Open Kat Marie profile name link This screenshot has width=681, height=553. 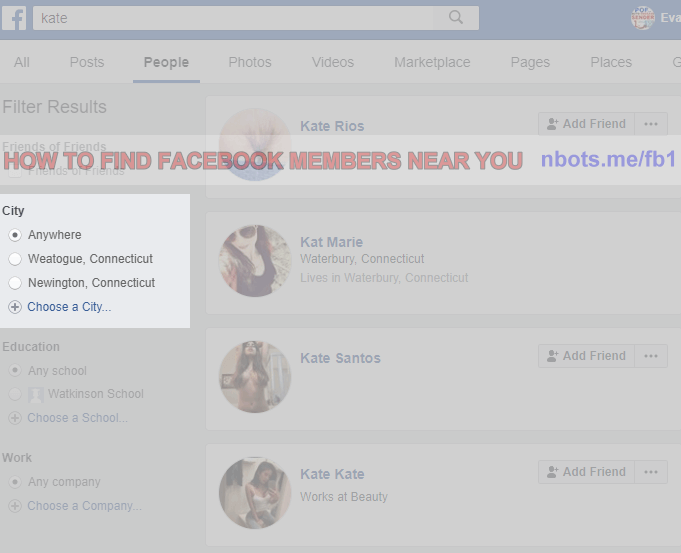[331, 242]
